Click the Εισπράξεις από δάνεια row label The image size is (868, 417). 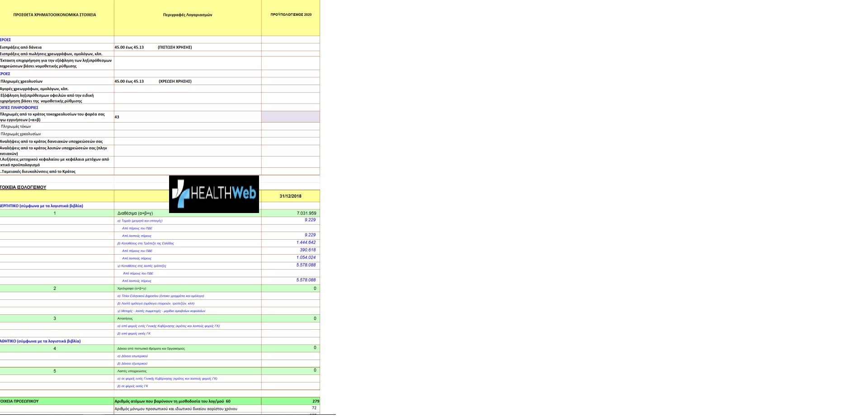point(21,47)
